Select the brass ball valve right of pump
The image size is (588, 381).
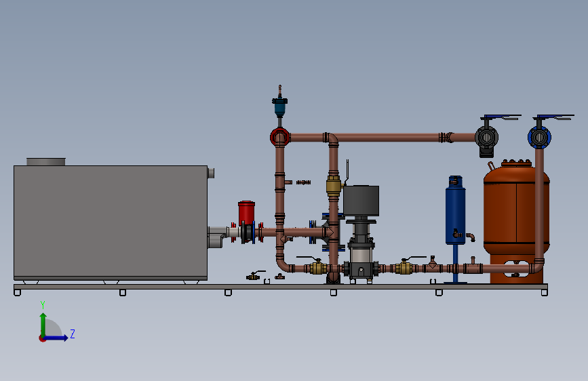click(404, 268)
